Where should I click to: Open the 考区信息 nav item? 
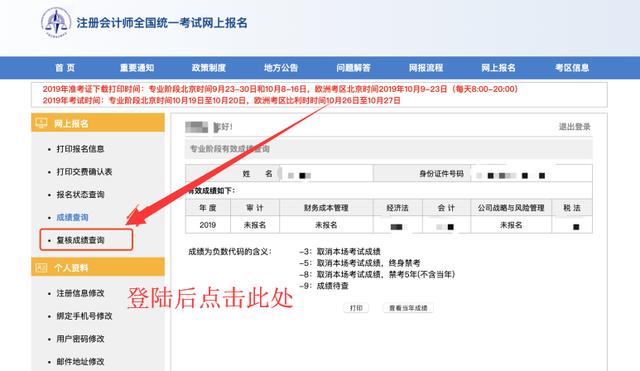pos(572,68)
